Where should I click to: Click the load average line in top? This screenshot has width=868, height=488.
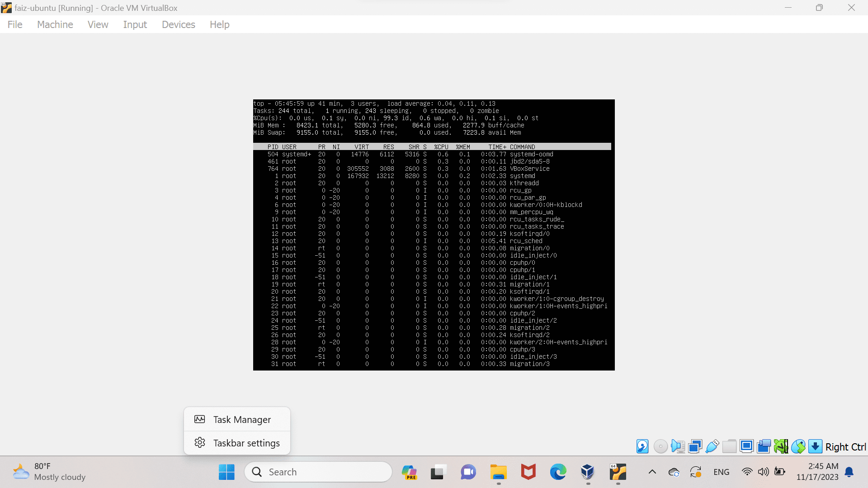(374, 103)
